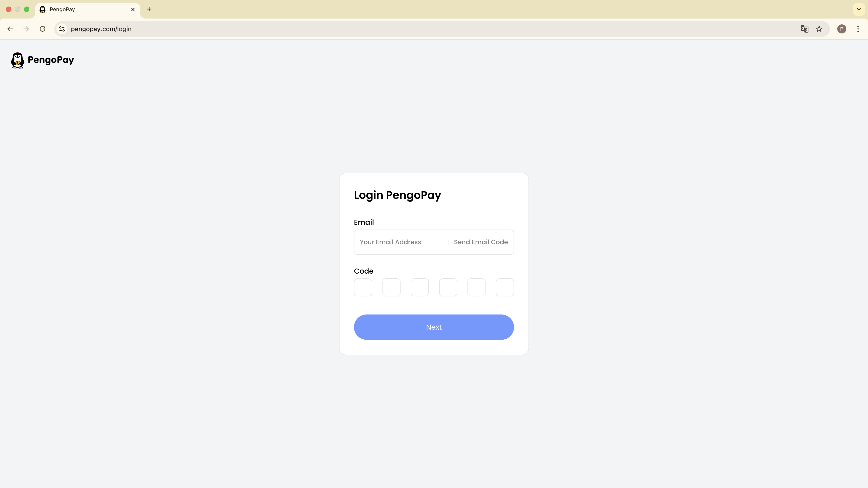Click the Google Translate icon
Image resolution: width=868 pixels, height=488 pixels.
pos(804,29)
